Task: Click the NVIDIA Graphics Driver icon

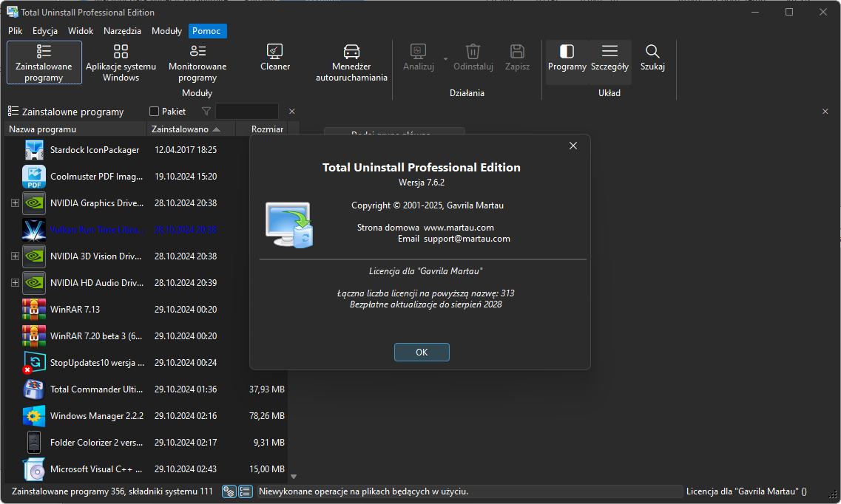Action: 34,203
